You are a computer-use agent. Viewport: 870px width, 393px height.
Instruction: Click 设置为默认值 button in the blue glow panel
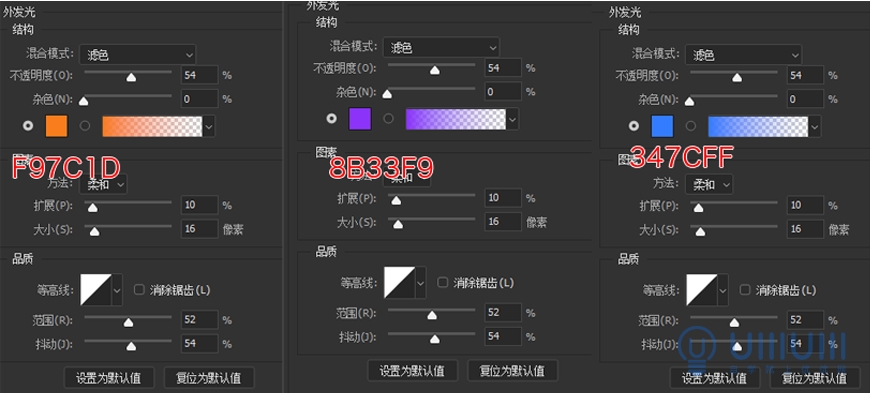click(x=715, y=378)
